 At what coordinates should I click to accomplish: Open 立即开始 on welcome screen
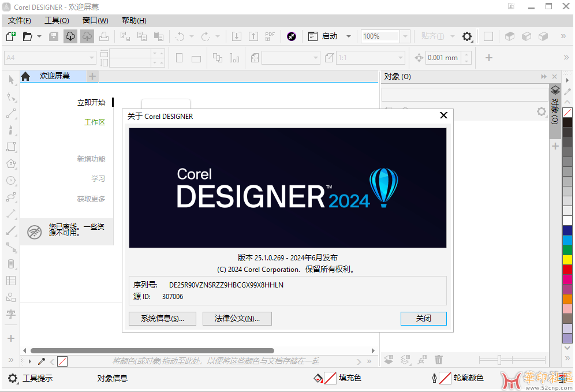[91, 102]
